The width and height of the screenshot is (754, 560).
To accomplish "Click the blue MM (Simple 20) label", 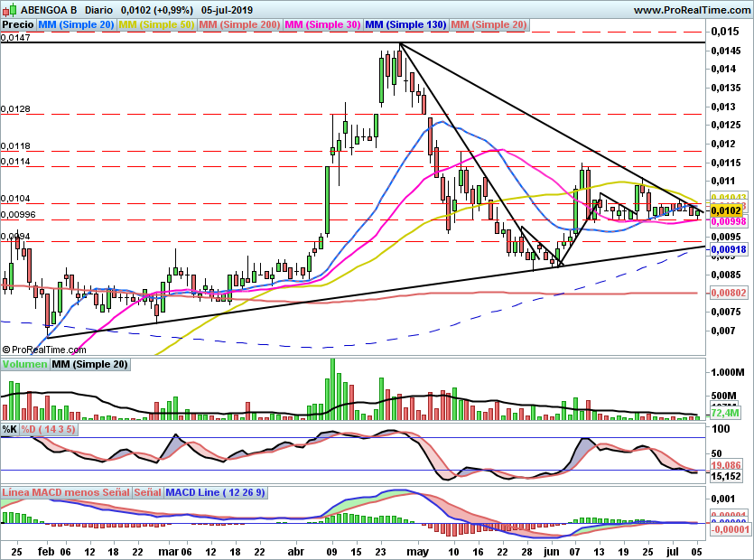I will [76, 25].
